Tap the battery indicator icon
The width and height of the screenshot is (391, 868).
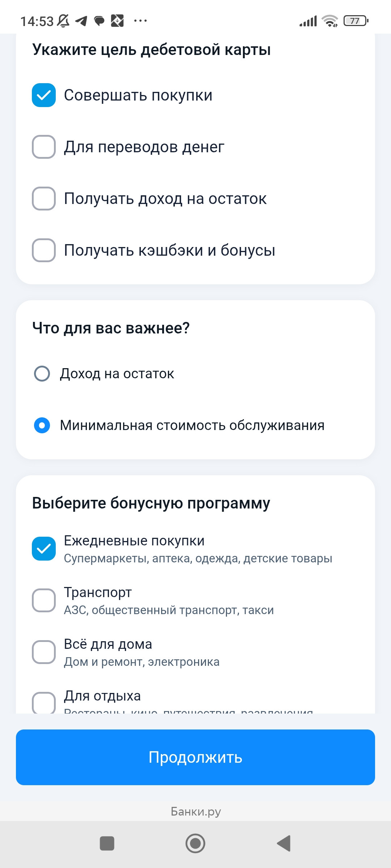[x=356, y=21]
